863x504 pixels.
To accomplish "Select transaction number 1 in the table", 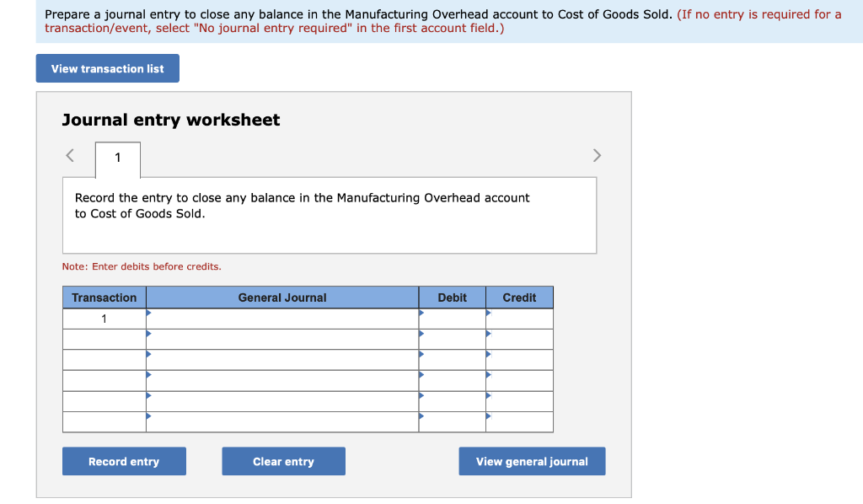I will pyautogui.click(x=104, y=318).
